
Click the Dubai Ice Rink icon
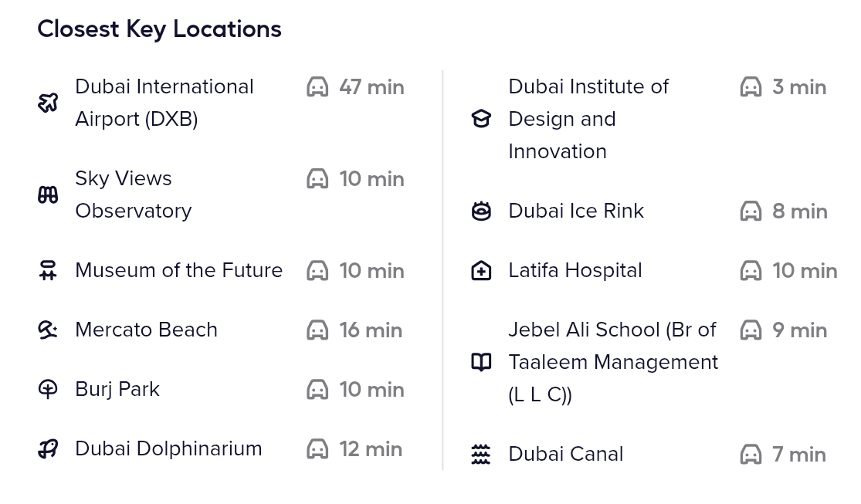(481, 211)
